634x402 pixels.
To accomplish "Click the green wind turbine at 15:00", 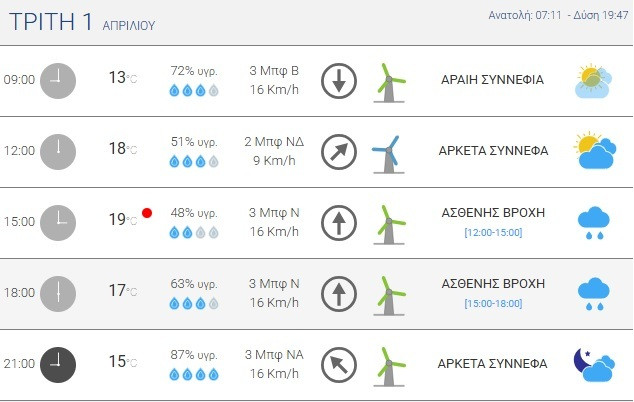I will (388, 223).
